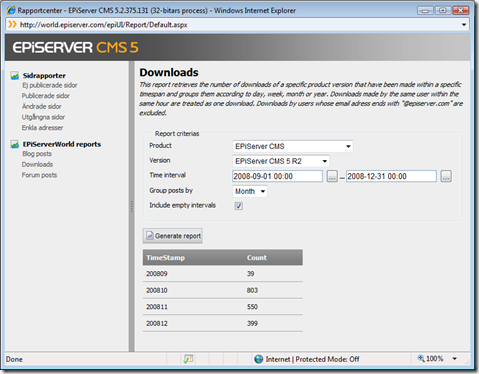Viewport: 479px width, 374px height.
Task: Open the address bar history dropdown
Action: point(464,25)
